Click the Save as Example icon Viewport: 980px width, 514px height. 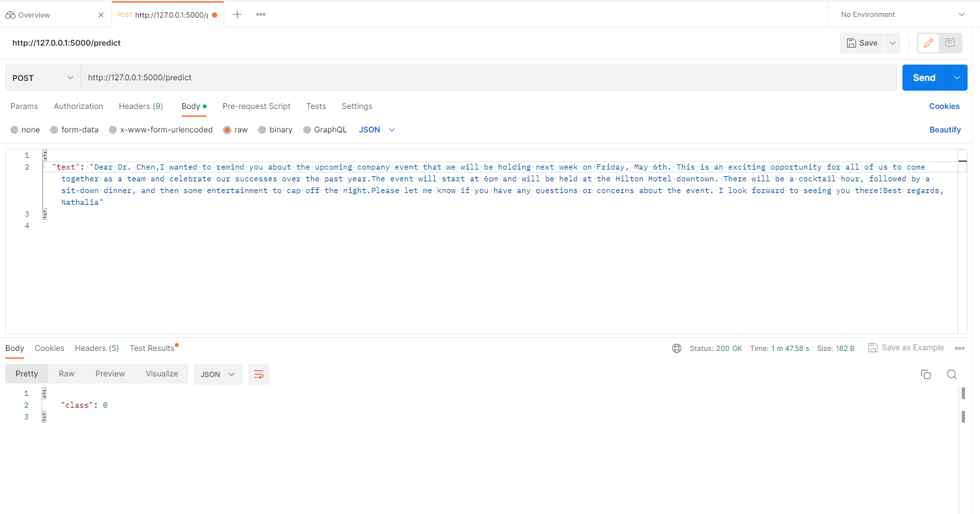(873, 348)
